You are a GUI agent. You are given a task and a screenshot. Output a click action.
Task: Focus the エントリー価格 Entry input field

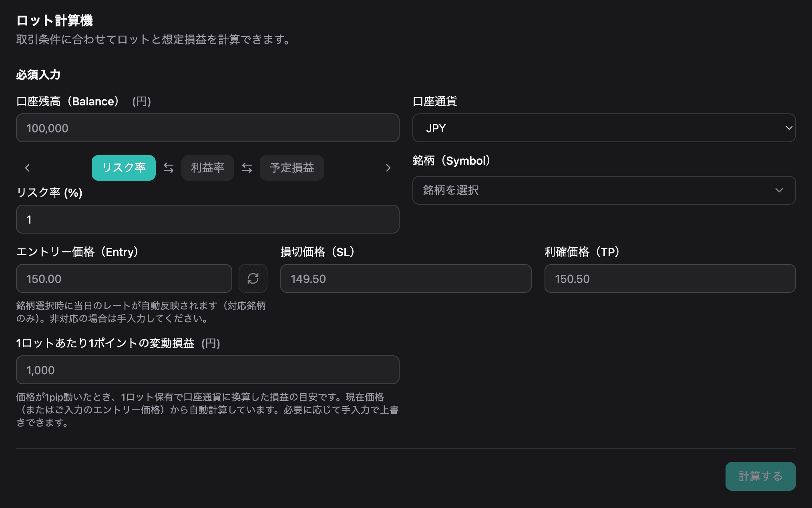(x=124, y=278)
